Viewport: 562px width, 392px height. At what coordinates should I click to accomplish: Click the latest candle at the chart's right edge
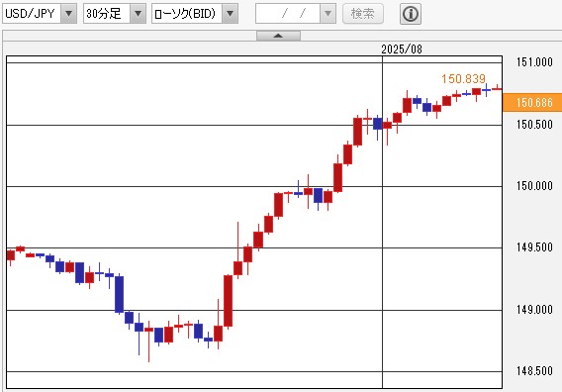pos(497,88)
